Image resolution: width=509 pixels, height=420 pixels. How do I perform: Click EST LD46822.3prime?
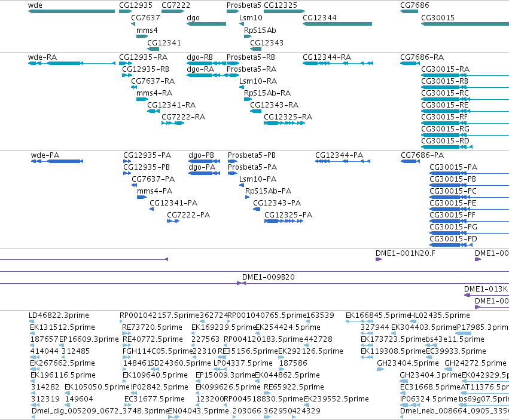coord(59,315)
